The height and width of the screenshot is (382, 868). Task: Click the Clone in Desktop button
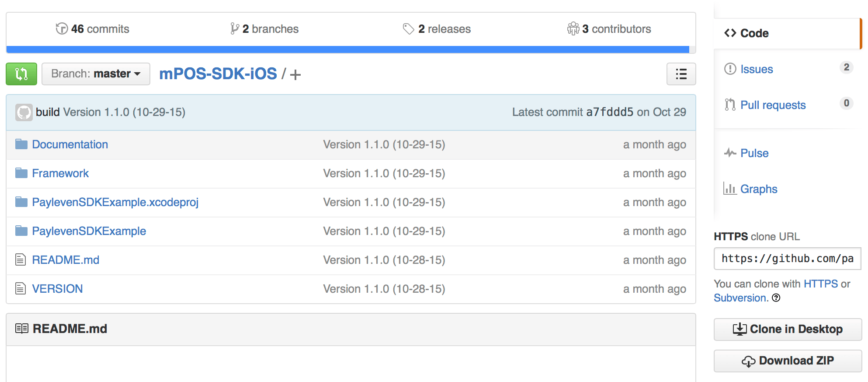pyautogui.click(x=788, y=329)
